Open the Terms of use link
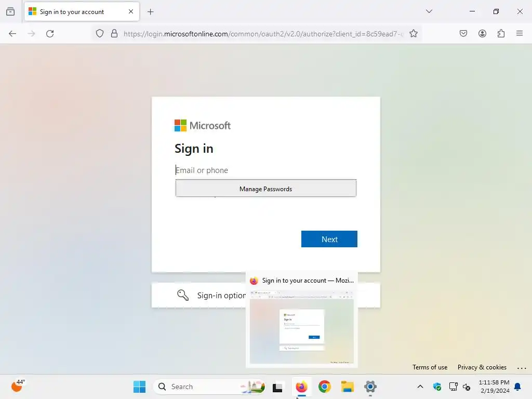This screenshot has width=532, height=399. click(x=430, y=367)
